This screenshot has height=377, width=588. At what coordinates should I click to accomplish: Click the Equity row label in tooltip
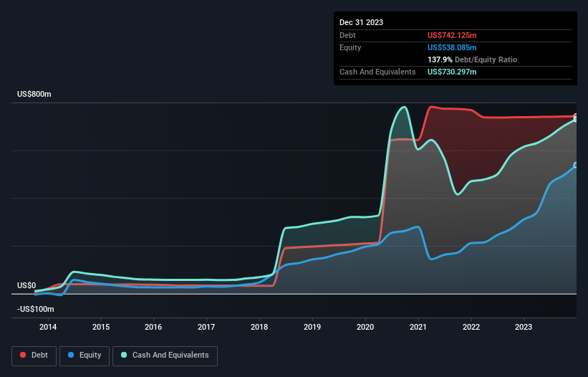point(350,47)
